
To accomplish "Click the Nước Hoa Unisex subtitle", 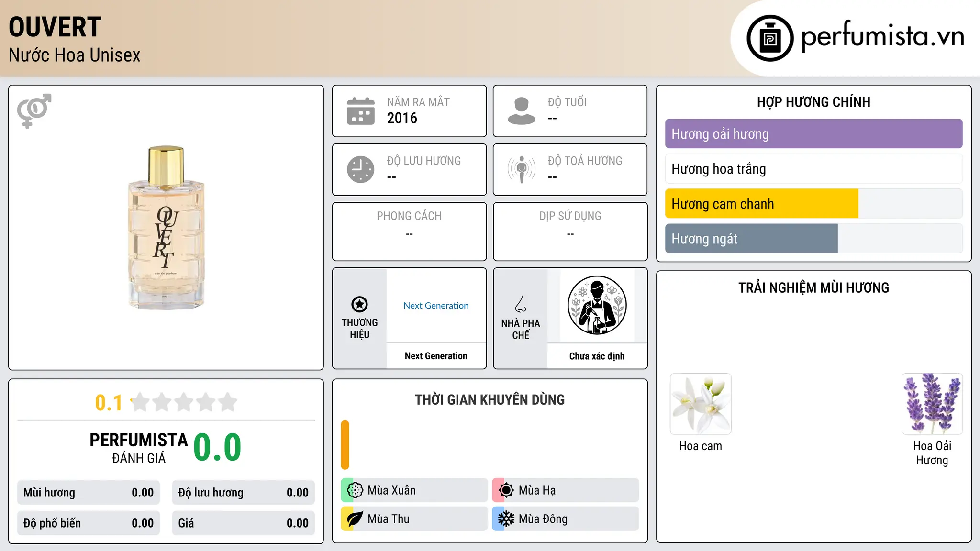I will (75, 55).
